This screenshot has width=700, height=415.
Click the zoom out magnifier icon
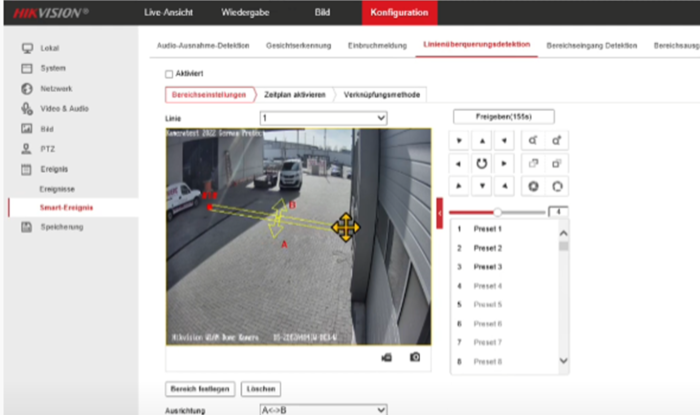(x=533, y=141)
